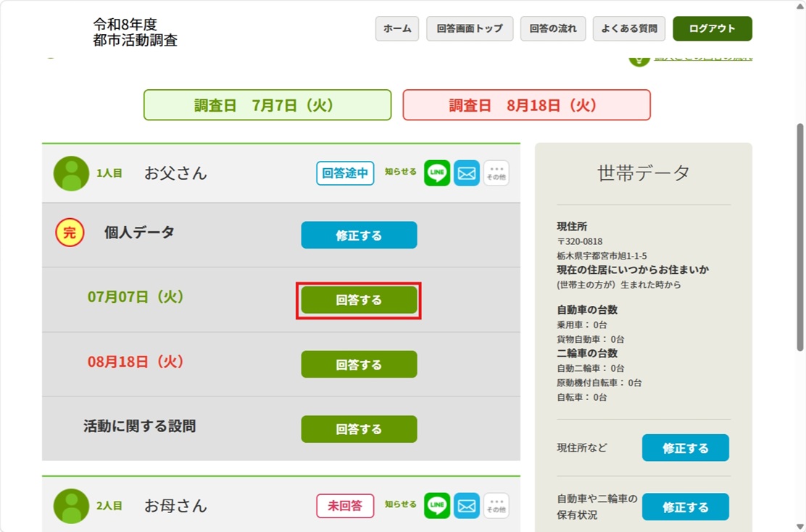This screenshot has height=532, width=806.
Task: Open その他 notify options for お父さん
Action: [496, 173]
